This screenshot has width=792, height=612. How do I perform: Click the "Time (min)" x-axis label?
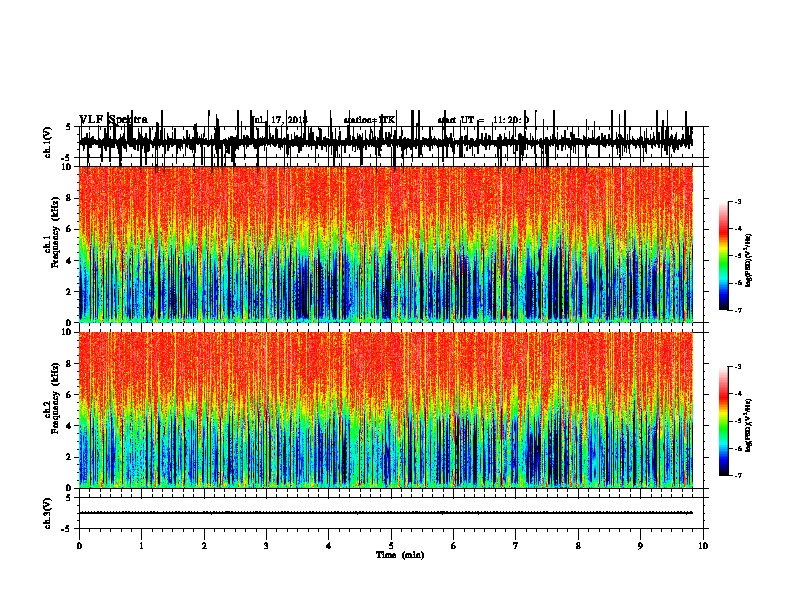coord(400,555)
